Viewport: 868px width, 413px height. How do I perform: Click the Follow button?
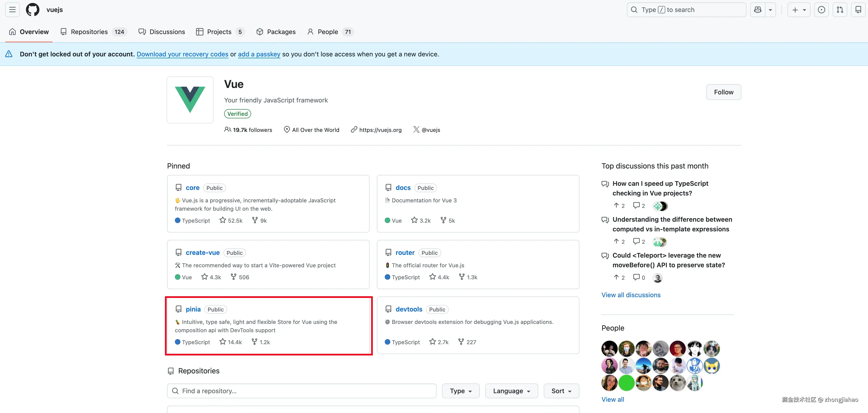click(x=723, y=92)
